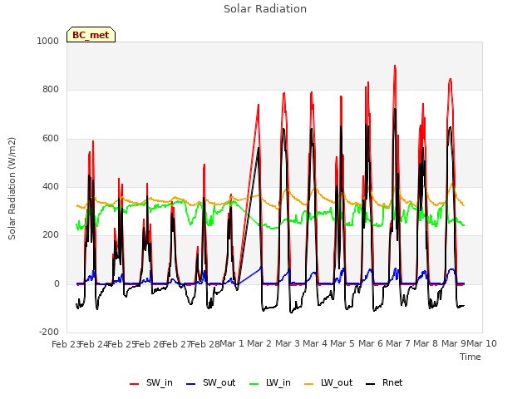The width and height of the screenshot is (532, 399).
Task: Toggle SW_in series via legend label
Action: point(160,382)
